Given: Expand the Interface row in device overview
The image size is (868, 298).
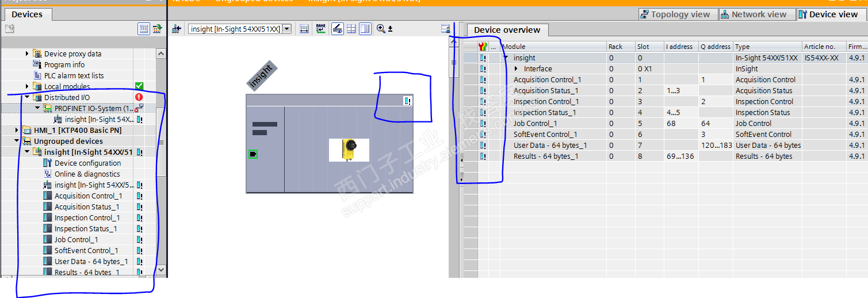Looking at the screenshot, I should tap(516, 68).
